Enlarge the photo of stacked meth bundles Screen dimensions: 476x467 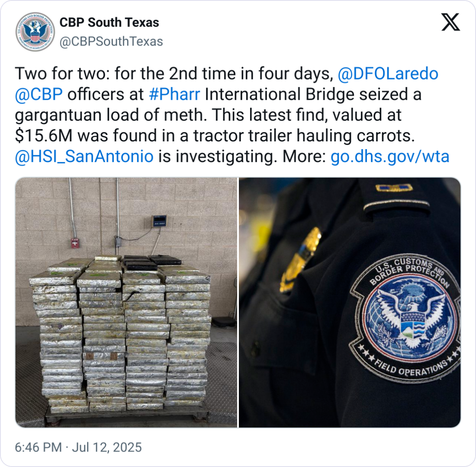(126, 303)
